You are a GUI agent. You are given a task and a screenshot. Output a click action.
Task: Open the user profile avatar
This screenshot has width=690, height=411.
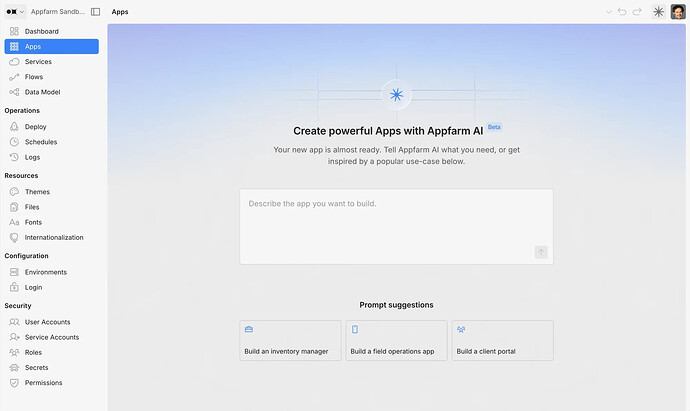678,12
